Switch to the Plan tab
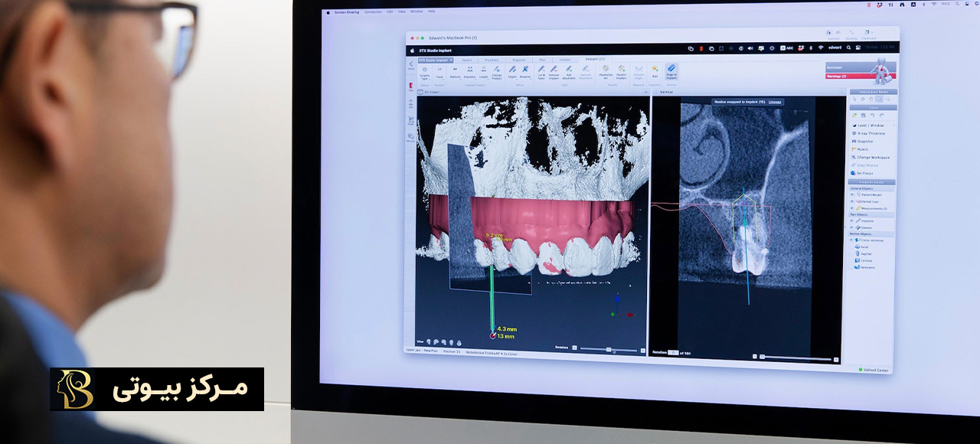The height and width of the screenshot is (444, 980). [542, 60]
